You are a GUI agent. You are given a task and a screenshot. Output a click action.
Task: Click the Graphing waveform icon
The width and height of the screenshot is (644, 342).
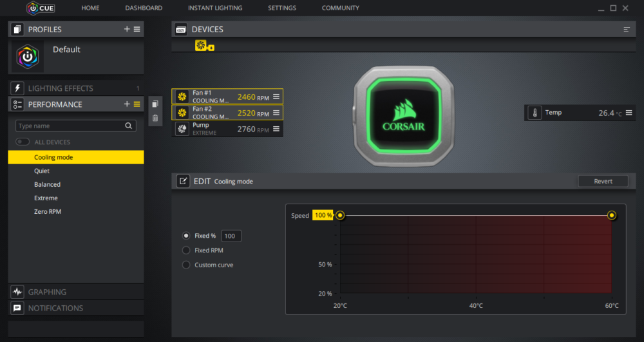coord(17,292)
